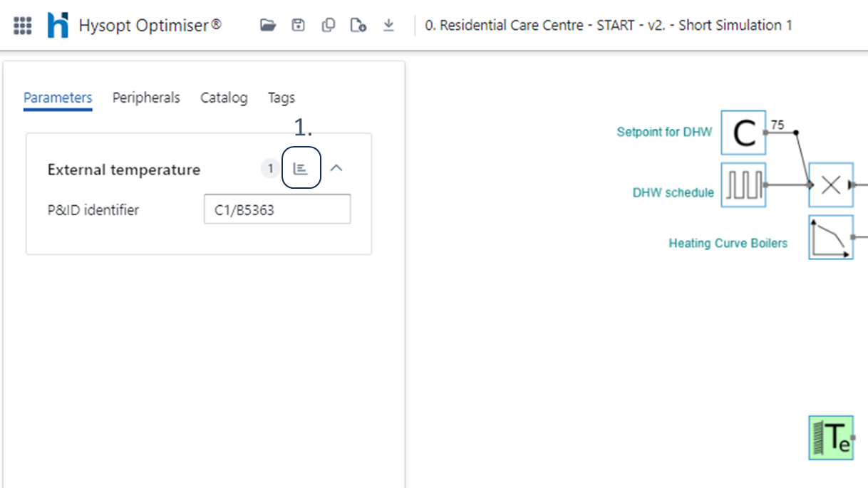
Task: Collapse the External temperature section
Action: coord(337,169)
